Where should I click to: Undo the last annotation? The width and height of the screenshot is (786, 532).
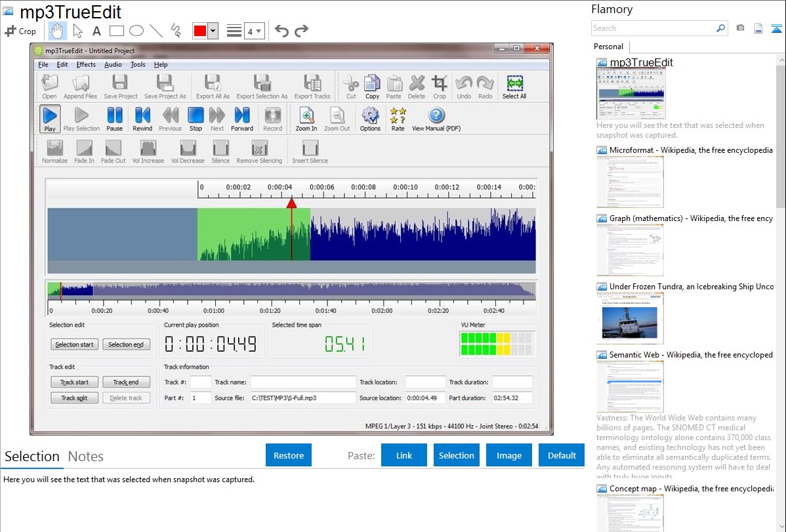tap(281, 31)
